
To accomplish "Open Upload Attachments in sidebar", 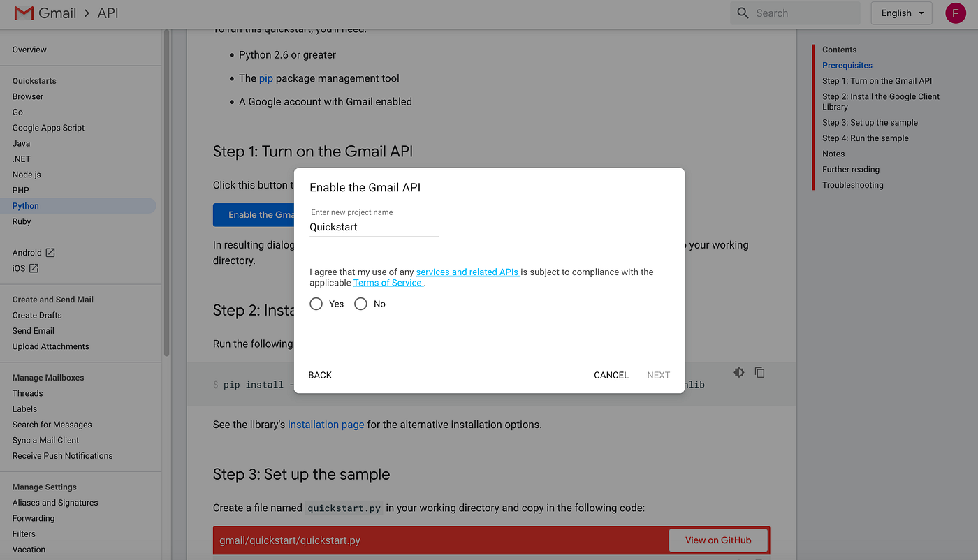I will pyautogui.click(x=50, y=346).
